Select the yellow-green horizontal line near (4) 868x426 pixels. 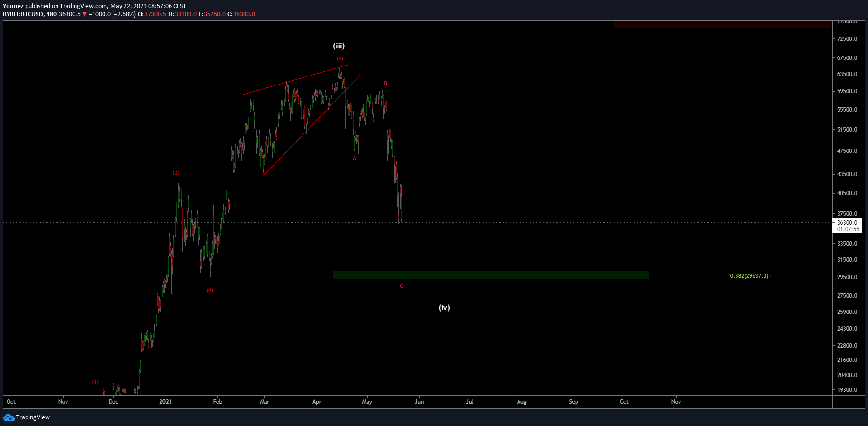click(205, 272)
